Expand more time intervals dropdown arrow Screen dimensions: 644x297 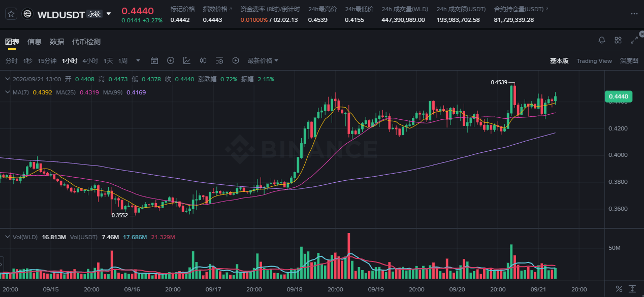tap(138, 60)
